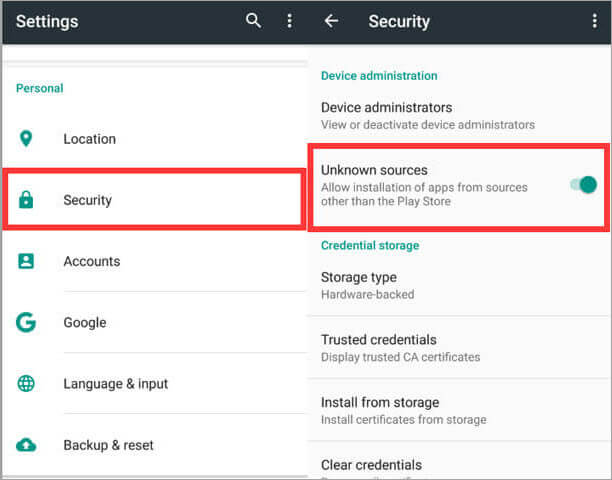Open the three-dot overflow menu

(x=289, y=21)
